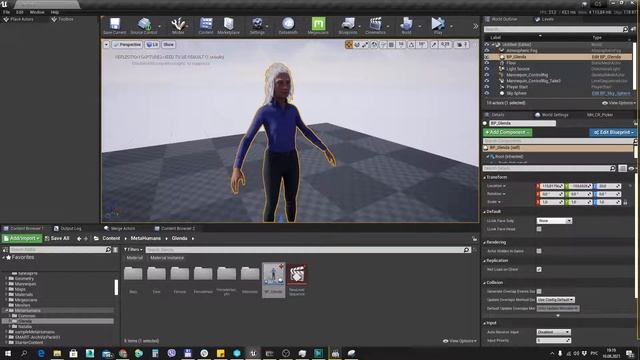Click the Play toolbar button

point(438,26)
